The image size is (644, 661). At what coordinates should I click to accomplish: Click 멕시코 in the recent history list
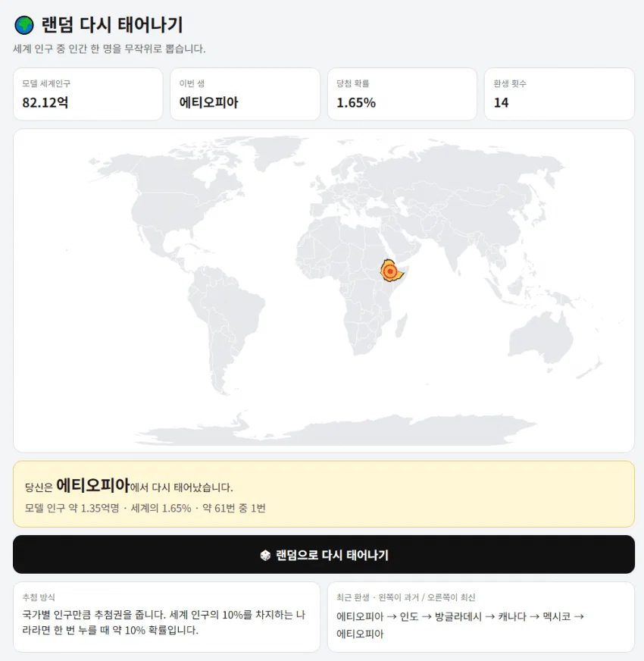point(556,616)
